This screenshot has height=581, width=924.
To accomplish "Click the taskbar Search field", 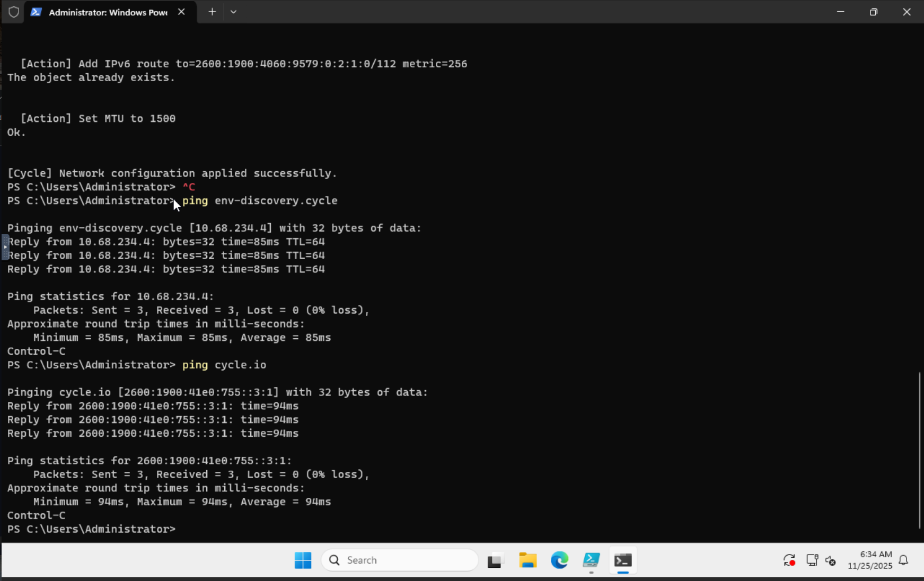I will (400, 560).
